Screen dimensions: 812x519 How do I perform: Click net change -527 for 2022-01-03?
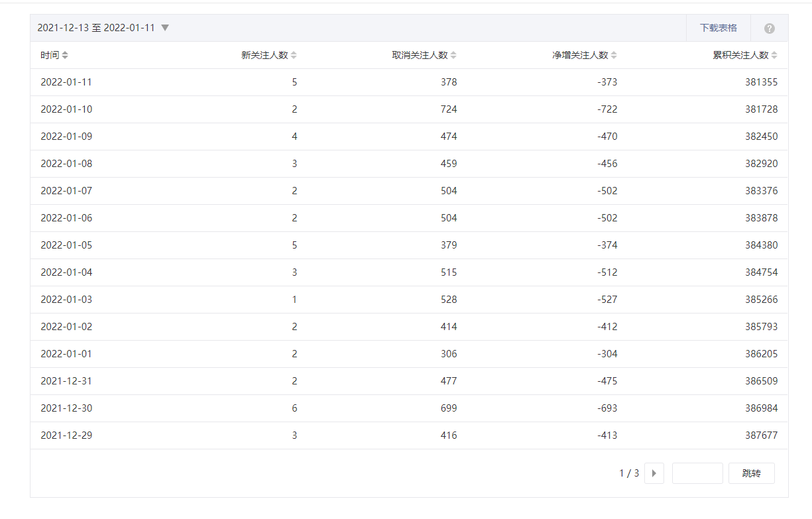click(607, 300)
